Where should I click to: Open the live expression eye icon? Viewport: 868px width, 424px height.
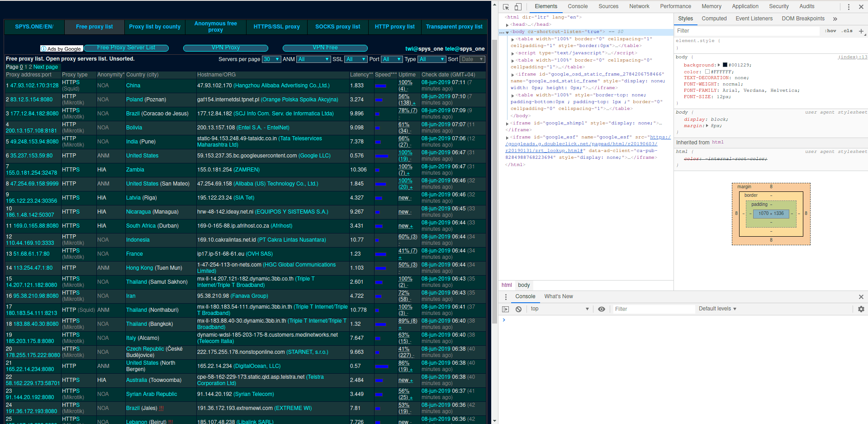tap(602, 309)
